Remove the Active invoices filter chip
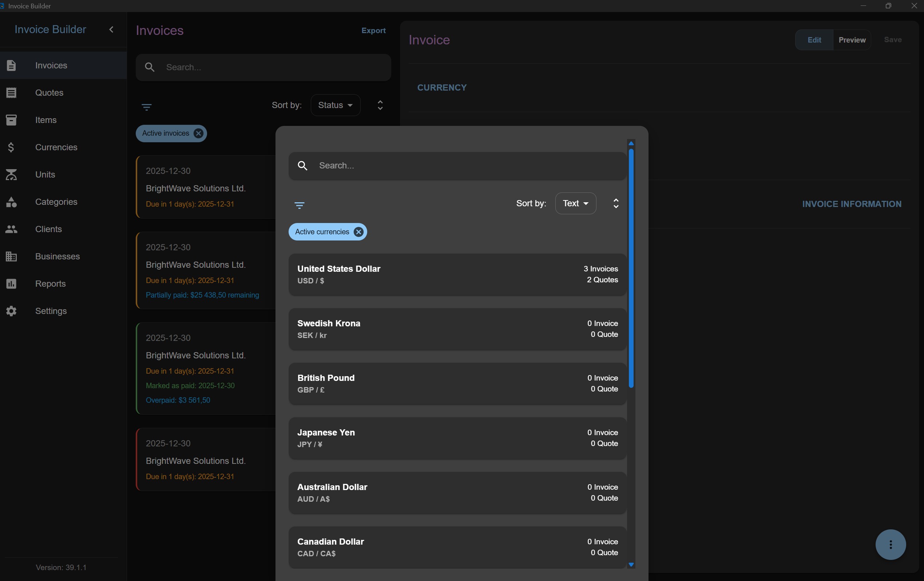Image resolution: width=924 pixels, height=581 pixels. click(x=198, y=134)
